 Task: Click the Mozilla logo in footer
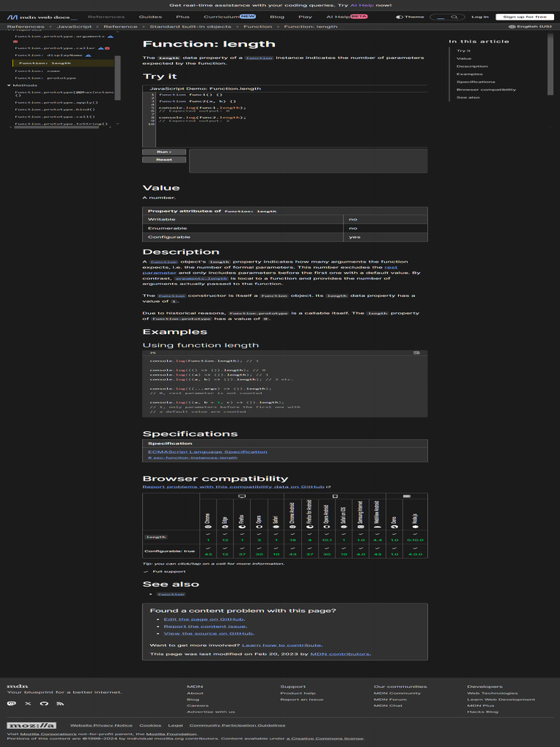pos(31,725)
